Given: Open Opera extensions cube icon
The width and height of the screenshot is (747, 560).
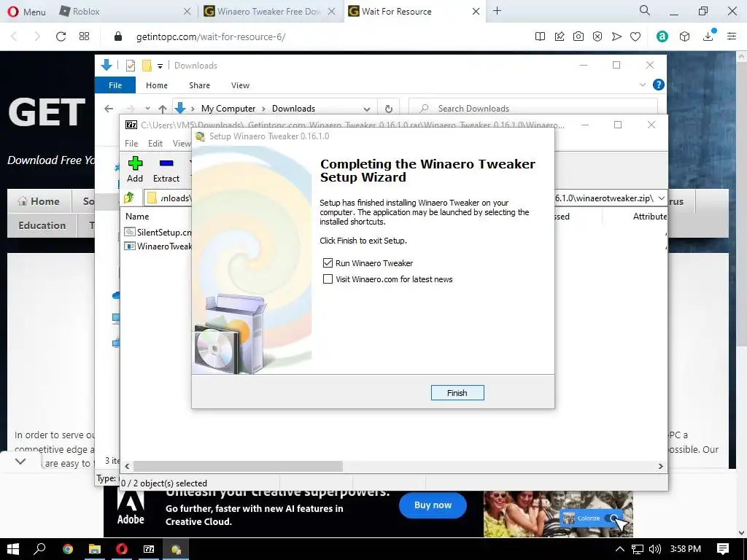Looking at the screenshot, I should 684,36.
